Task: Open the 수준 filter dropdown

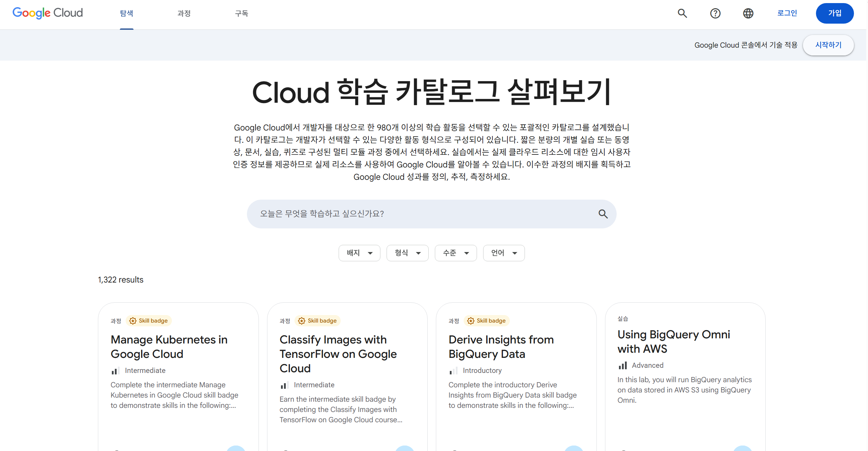Action: [455, 253]
